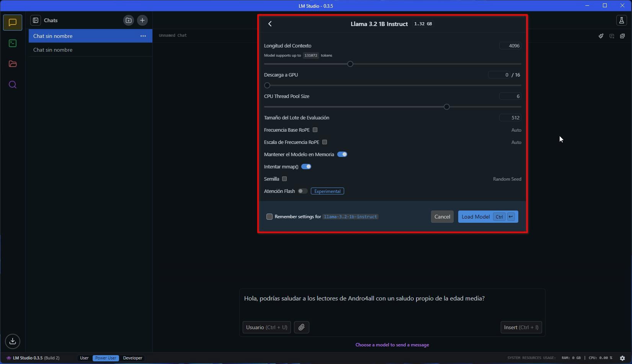Viewport: 632px width, 364px height.
Task: Open the Downloads icon at bottom left
Action: click(x=13, y=341)
